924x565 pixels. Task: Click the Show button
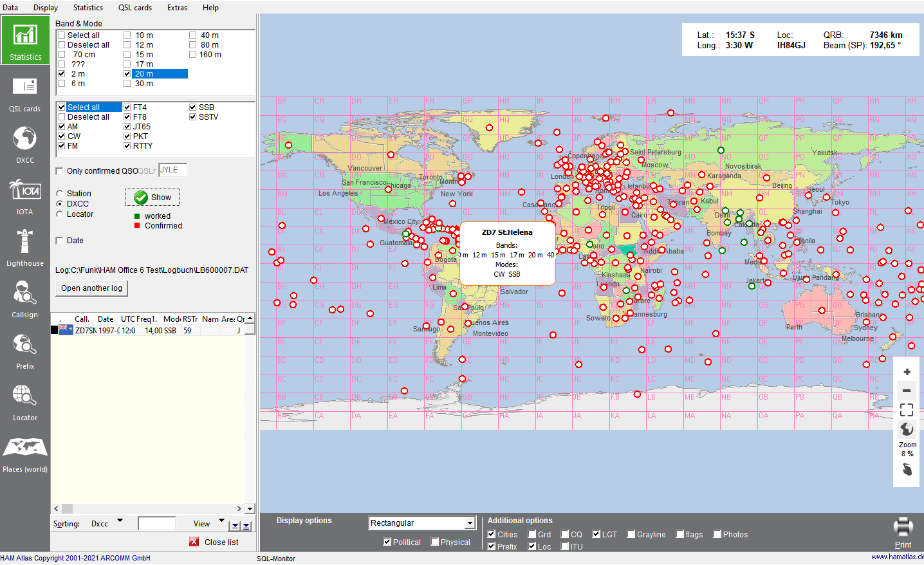pyautogui.click(x=152, y=198)
